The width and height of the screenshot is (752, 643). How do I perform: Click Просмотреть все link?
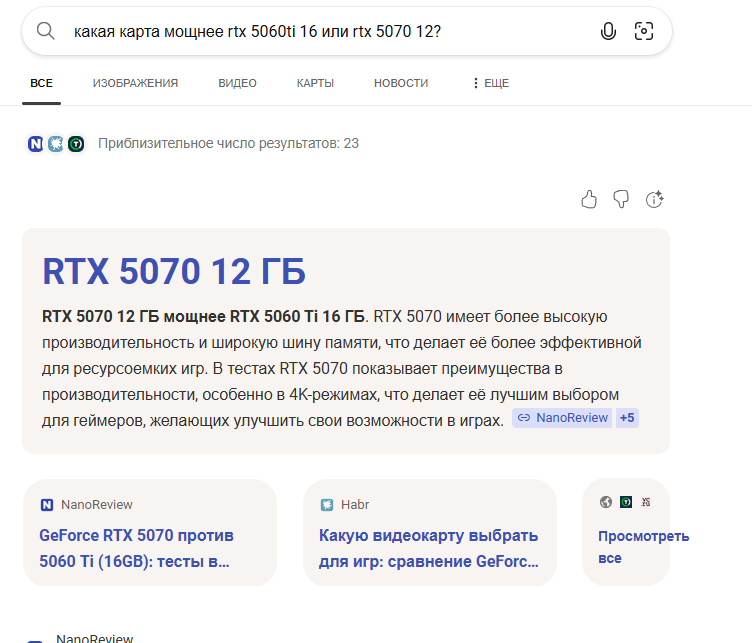coord(643,547)
